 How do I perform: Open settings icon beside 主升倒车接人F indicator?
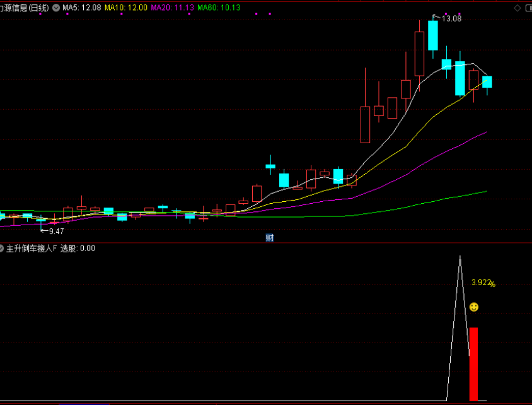[2, 249]
